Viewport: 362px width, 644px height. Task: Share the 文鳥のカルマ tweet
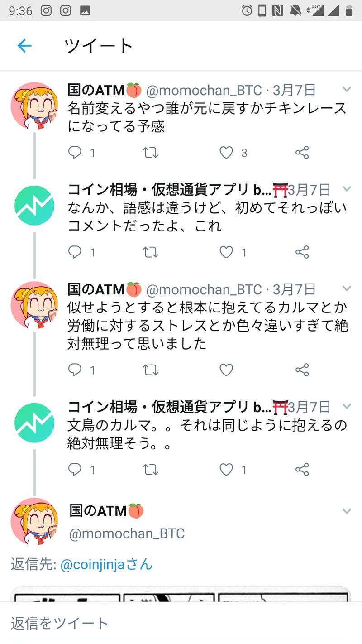tap(302, 470)
